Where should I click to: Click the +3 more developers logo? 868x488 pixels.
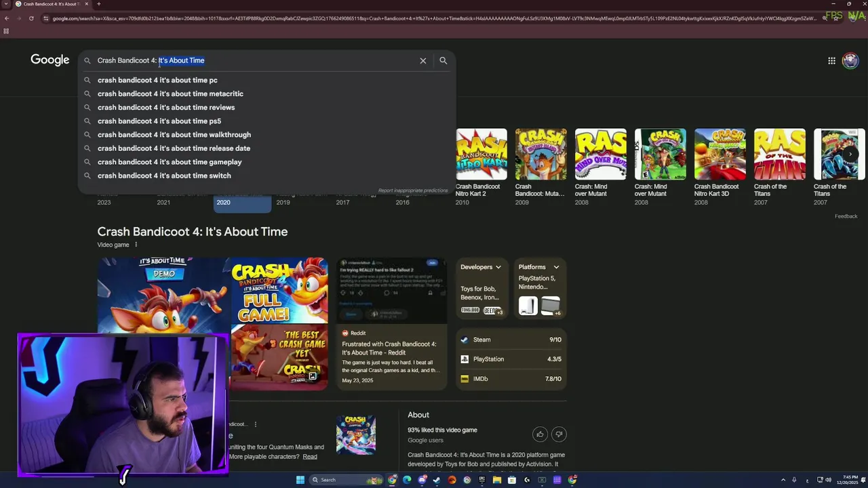(x=493, y=310)
